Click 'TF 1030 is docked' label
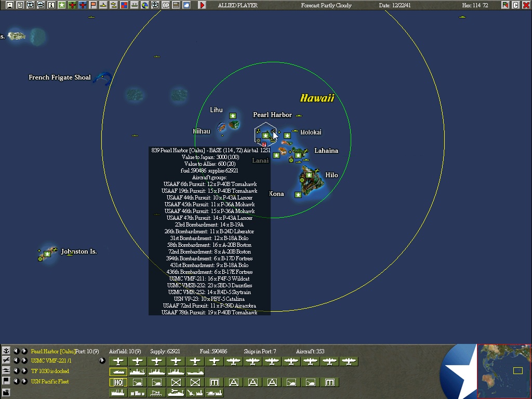 coord(50,371)
